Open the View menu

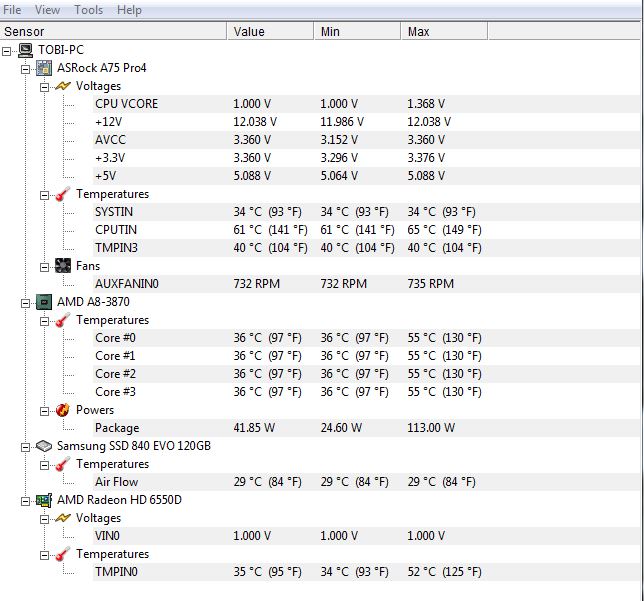47,9
